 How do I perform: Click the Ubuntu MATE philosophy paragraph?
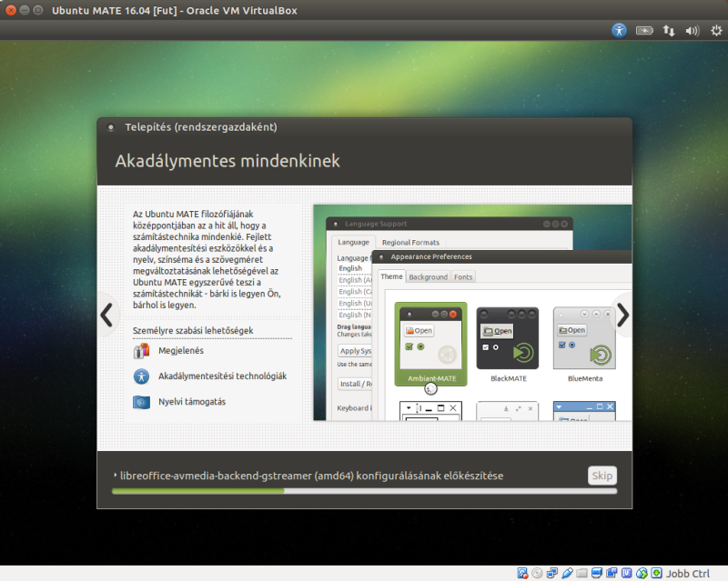207,259
